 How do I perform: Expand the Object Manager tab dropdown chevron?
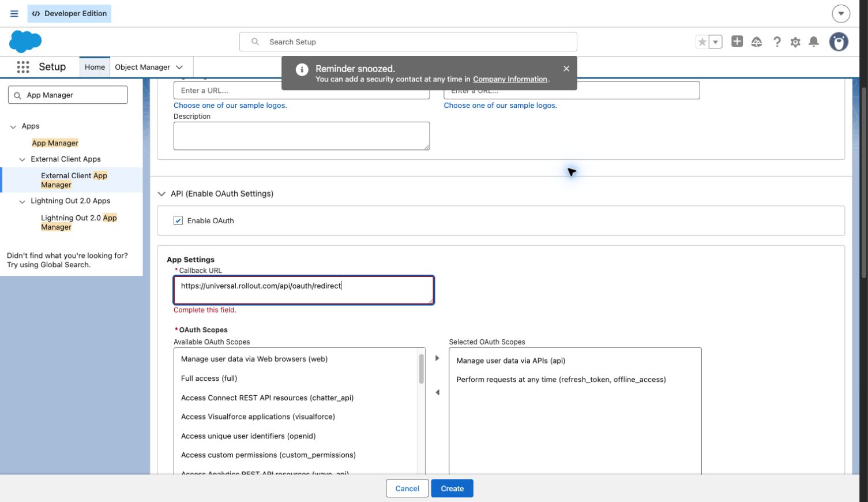point(179,67)
